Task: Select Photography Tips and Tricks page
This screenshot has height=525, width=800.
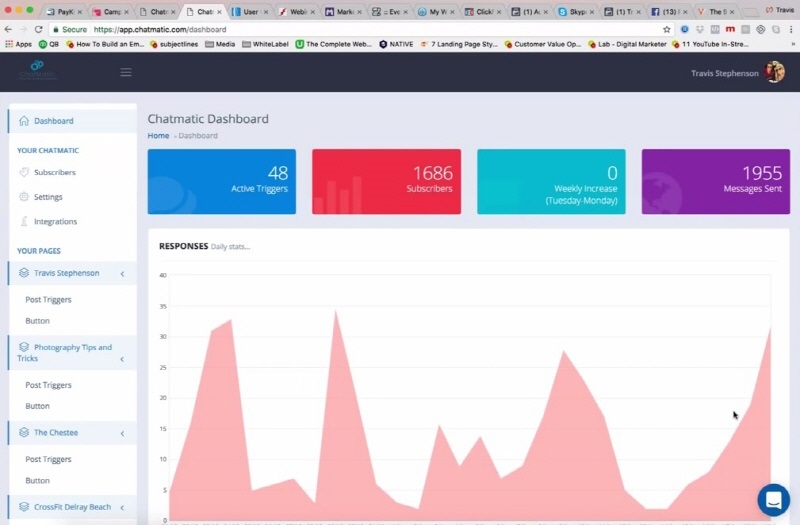Action: coord(72,353)
